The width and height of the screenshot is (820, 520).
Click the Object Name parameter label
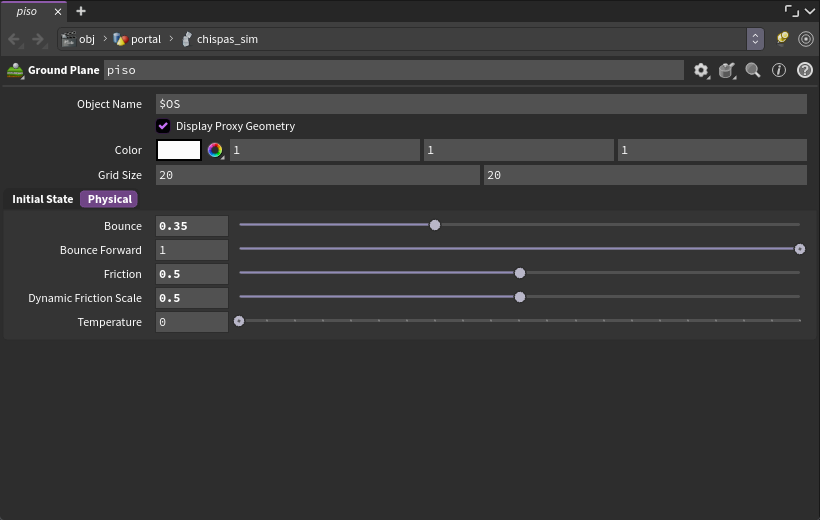tap(109, 104)
